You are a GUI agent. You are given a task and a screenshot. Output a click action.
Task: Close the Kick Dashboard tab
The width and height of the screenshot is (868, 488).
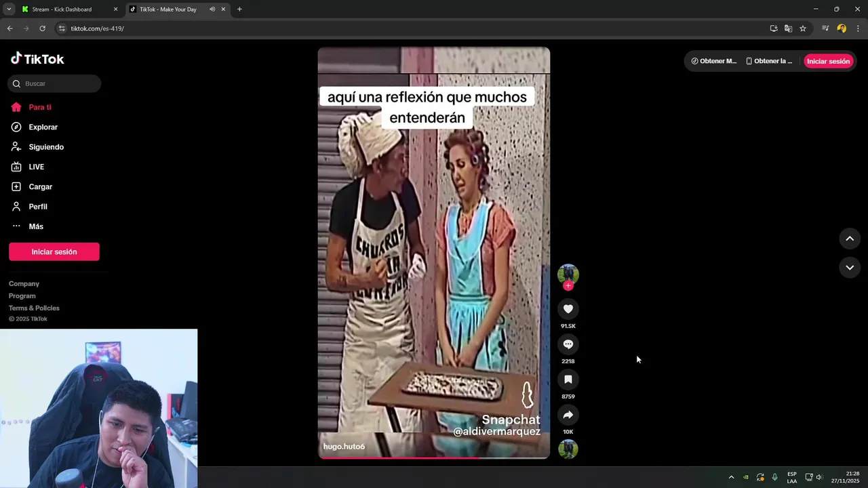[x=115, y=9]
